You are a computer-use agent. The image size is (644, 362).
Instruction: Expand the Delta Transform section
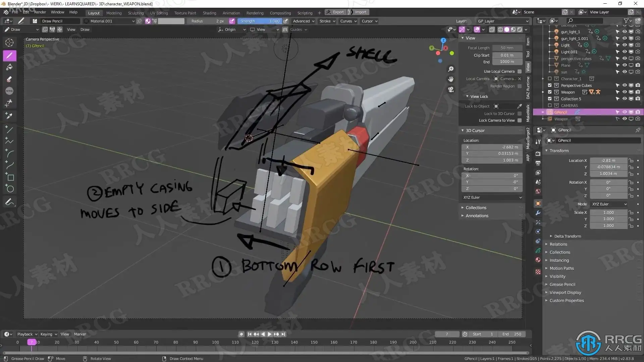pos(567,236)
